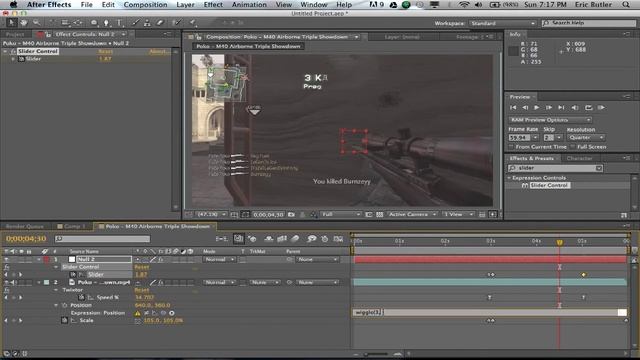640x360 pixels.
Task: Open the Layer menu
Action: [x=185, y=5]
